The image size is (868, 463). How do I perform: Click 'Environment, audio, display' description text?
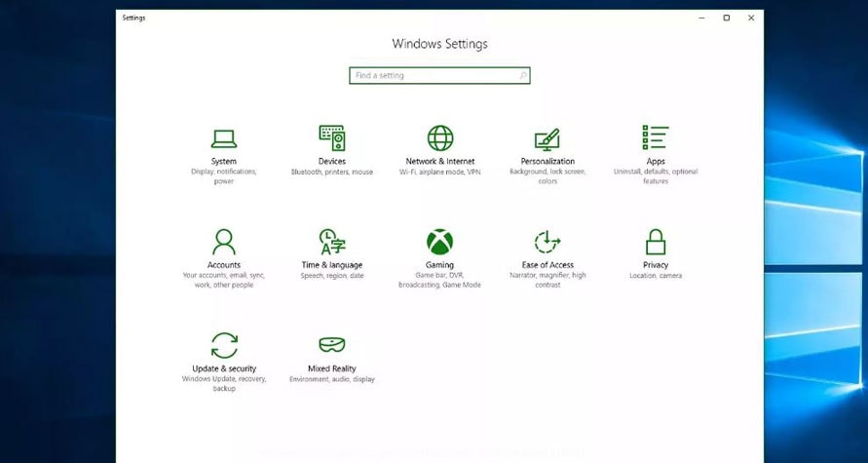(331, 380)
